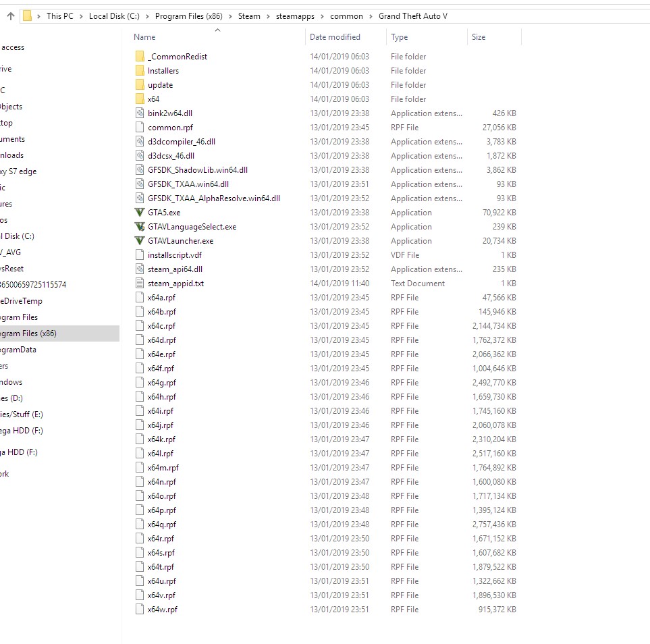The height and width of the screenshot is (644, 650).
Task: Open Galaxy S7 edge in sidebar
Action: pos(18,171)
